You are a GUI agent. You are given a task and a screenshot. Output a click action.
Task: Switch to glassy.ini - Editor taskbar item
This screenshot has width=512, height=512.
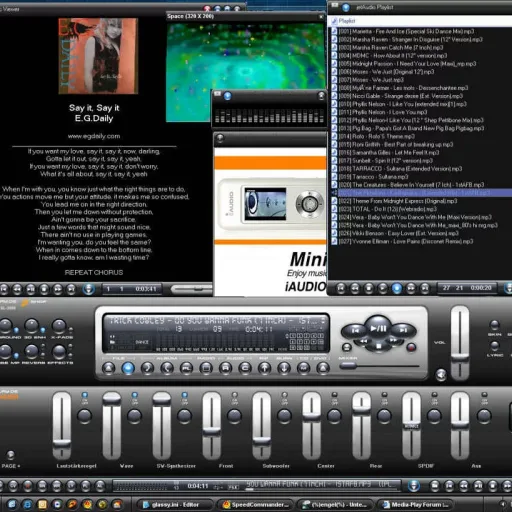pos(175,505)
